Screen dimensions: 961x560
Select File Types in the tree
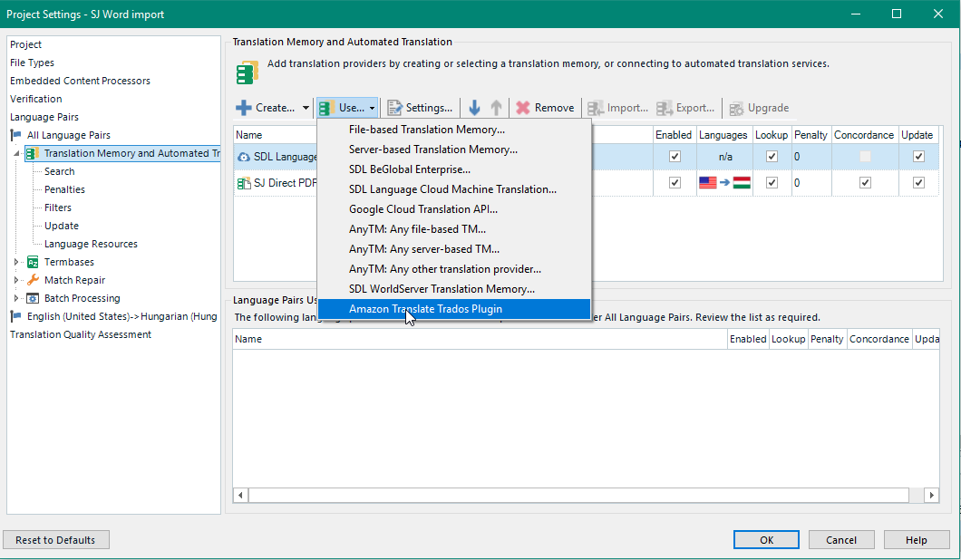click(x=32, y=63)
